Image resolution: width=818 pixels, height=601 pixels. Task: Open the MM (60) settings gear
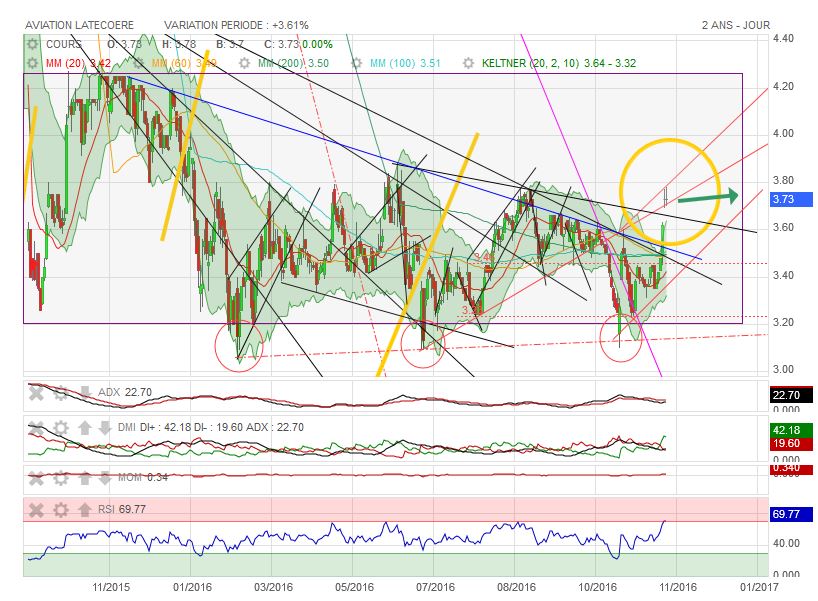[139, 63]
